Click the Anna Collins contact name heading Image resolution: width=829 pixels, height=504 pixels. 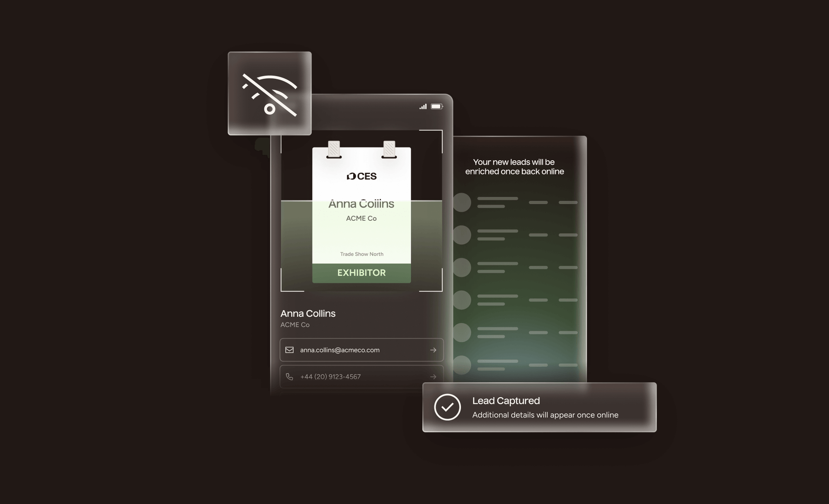308,313
